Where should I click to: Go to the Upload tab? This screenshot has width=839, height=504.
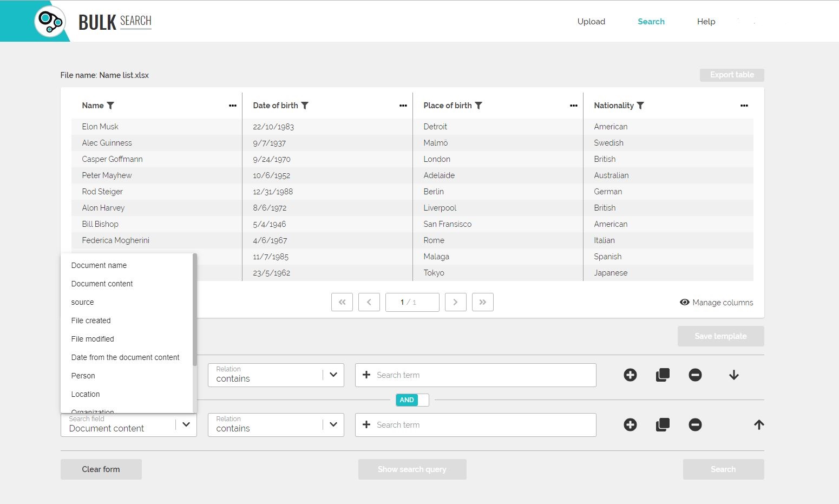(x=591, y=22)
